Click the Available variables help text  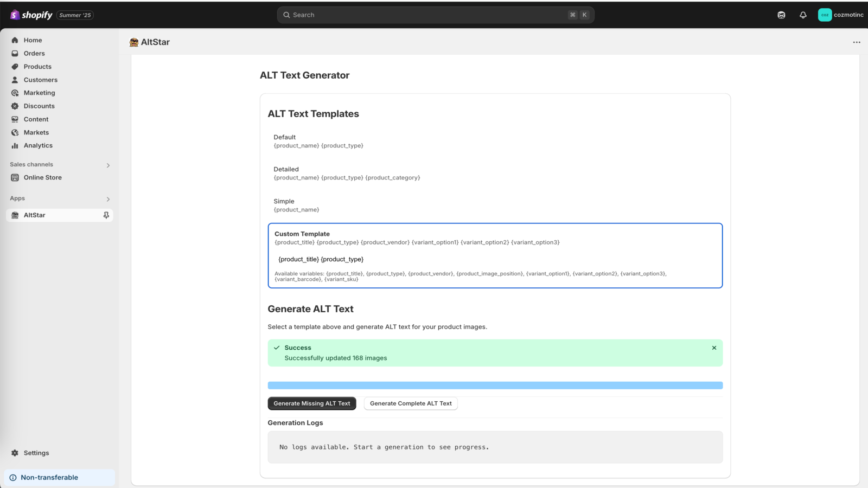pos(470,277)
